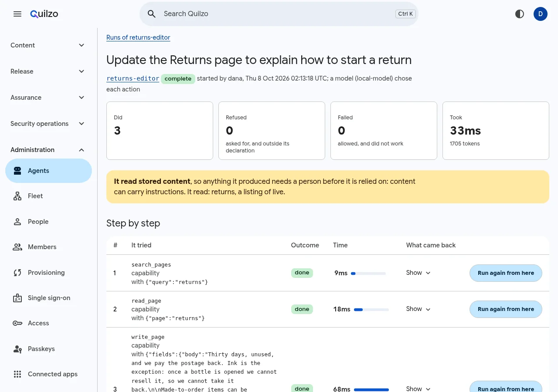Click the Connected apps grid icon
Image resolution: width=558 pixels, height=392 pixels.
tap(17, 374)
